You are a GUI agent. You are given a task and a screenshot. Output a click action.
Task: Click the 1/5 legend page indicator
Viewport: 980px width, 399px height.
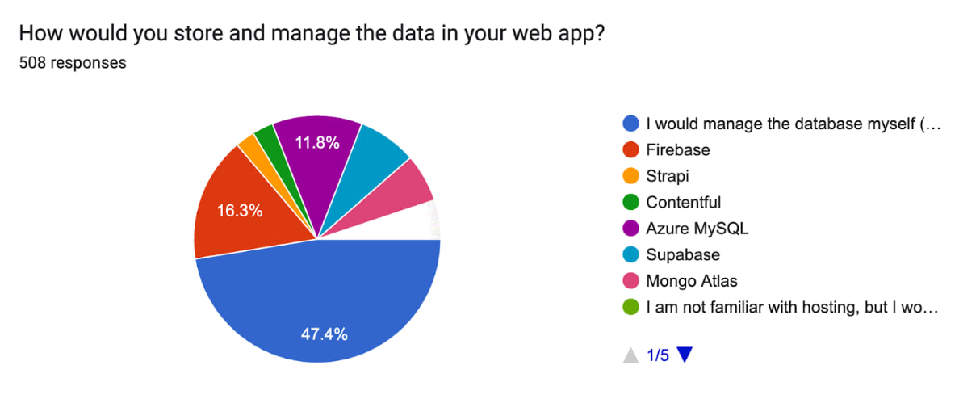[658, 355]
